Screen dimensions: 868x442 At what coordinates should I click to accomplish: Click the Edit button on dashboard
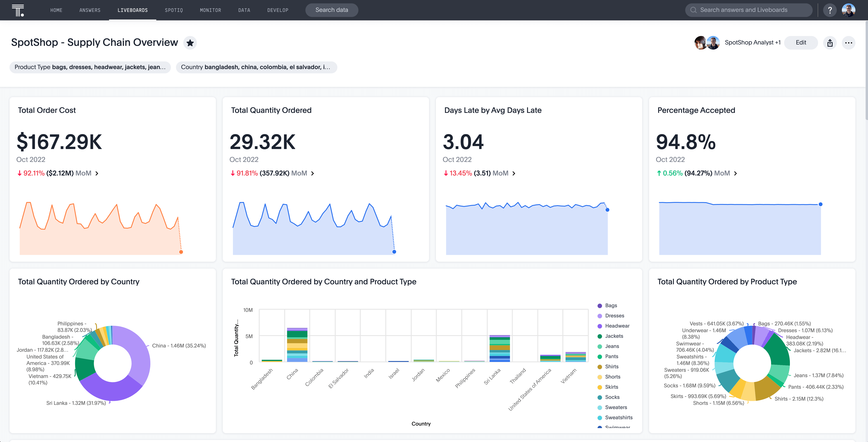(x=800, y=42)
